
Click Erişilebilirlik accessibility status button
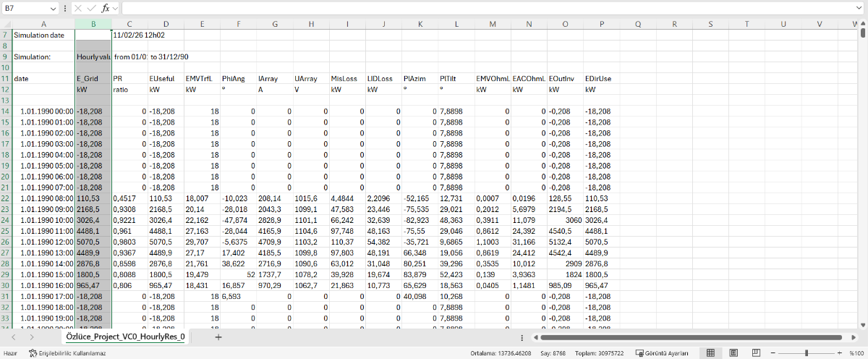pyautogui.click(x=67, y=352)
